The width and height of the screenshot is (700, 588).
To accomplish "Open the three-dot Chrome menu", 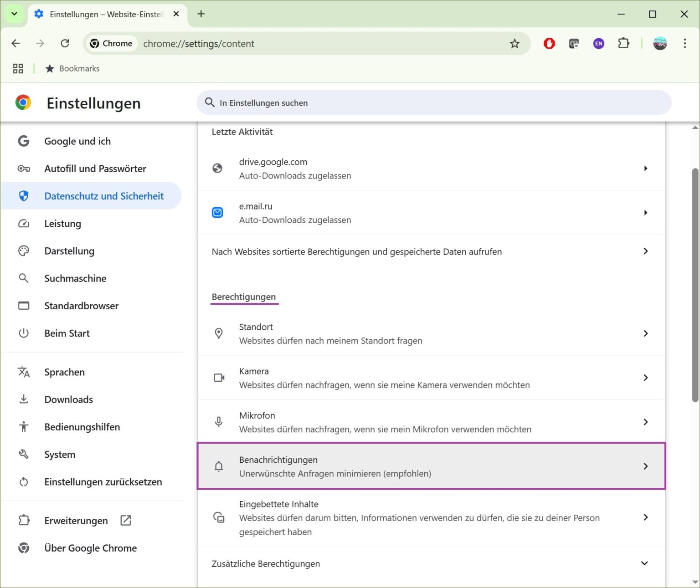I will click(685, 43).
